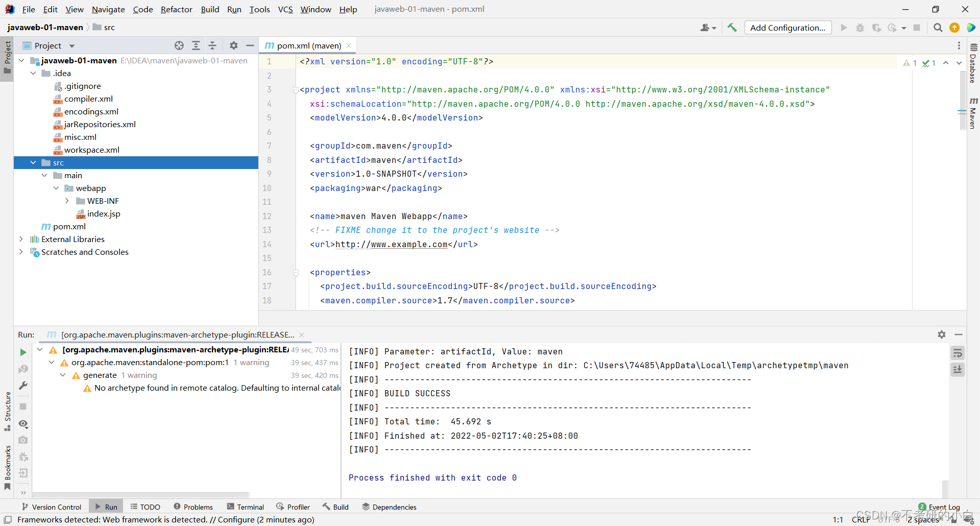
Task: Collapse all nodes in Project panel
Action: coord(213,45)
